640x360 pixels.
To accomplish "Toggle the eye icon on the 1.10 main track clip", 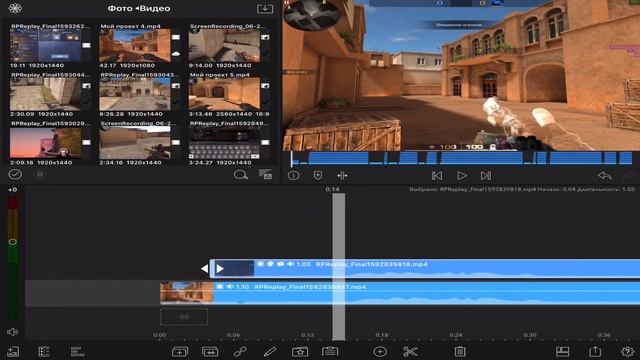I will (220, 287).
